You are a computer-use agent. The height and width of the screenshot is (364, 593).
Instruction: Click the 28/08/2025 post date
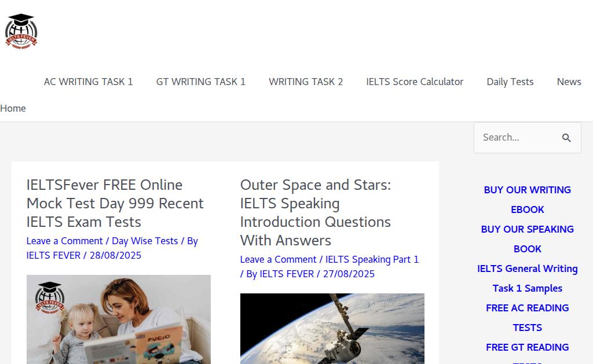(115, 256)
